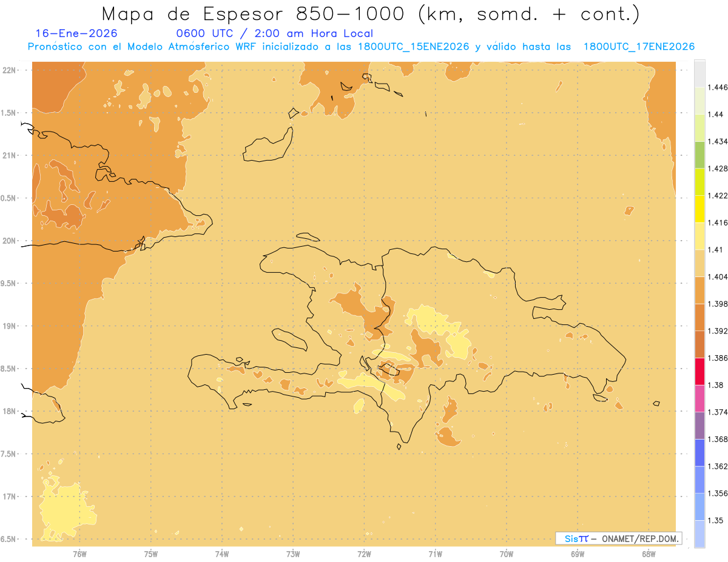Click the colorbar value '1.38'

(716, 385)
